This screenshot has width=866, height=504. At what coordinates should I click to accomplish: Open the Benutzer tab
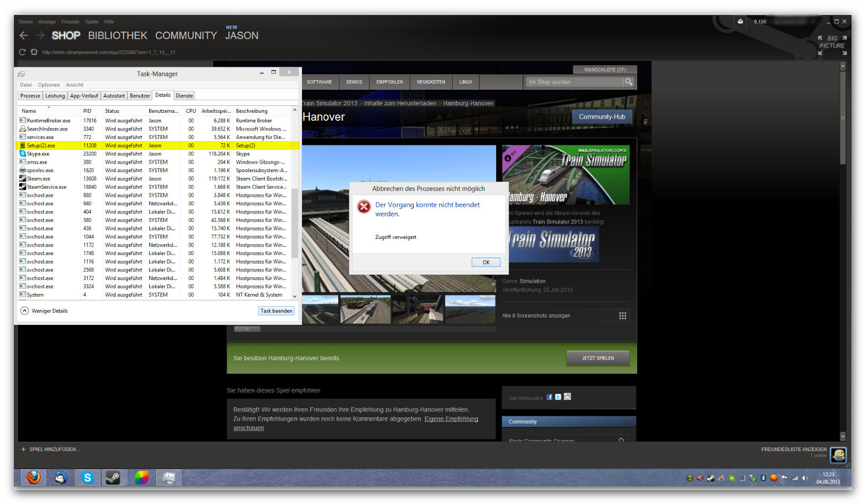pyautogui.click(x=140, y=96)
